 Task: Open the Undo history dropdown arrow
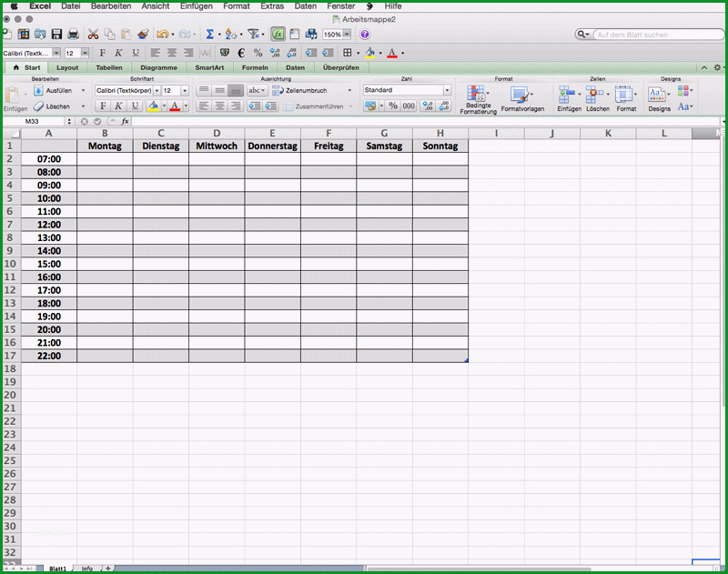[173, 35]
